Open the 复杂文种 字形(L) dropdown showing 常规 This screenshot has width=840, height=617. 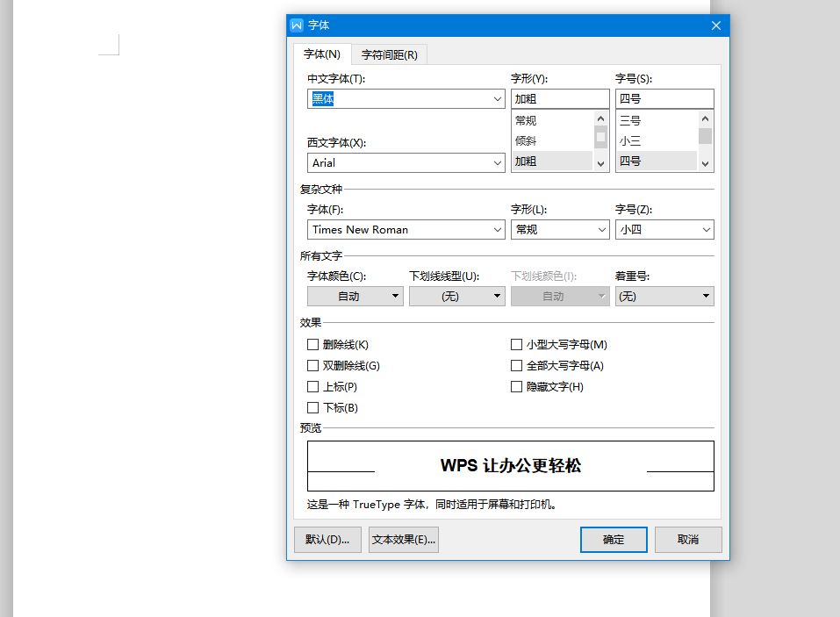[560, 230]
